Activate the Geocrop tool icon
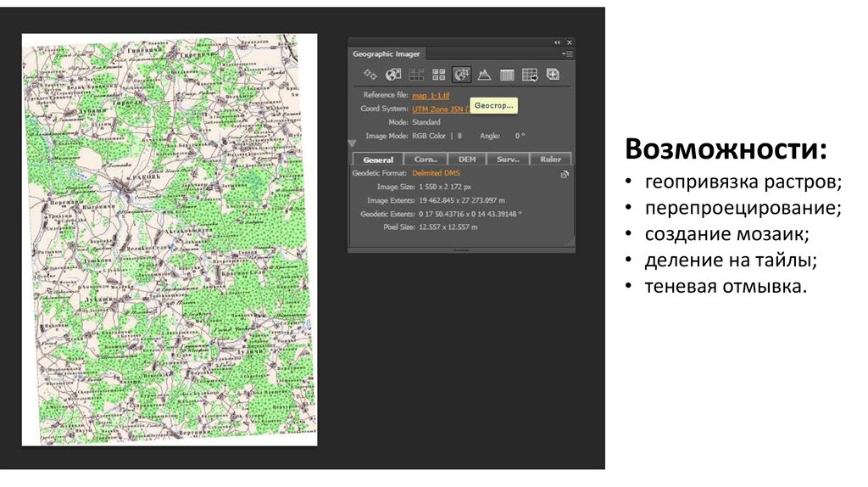The image size is (868, 487). 461,75
